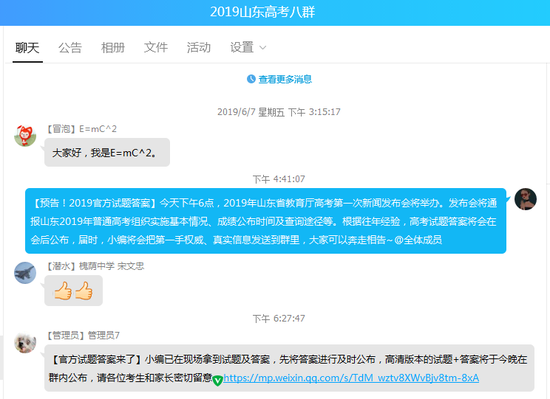This screenshot has width=550, height=399.
Task: Click the 2019山东高考八群 window title
Action: point(262,12)
